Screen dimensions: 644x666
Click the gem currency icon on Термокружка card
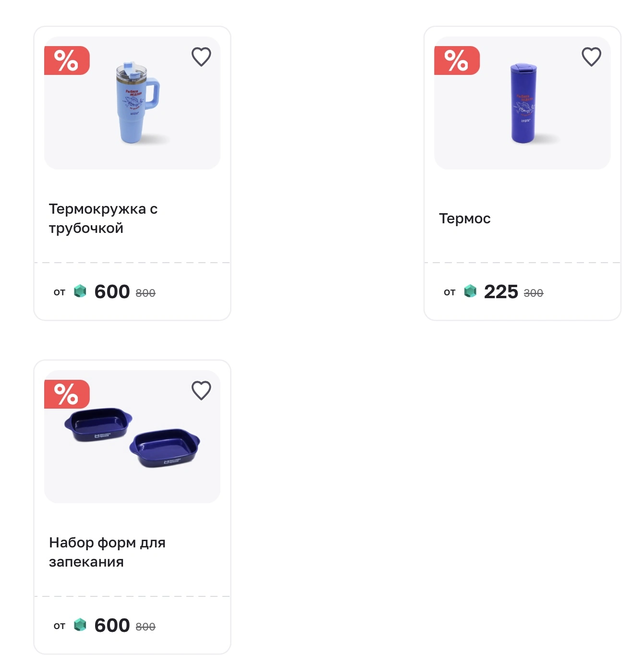tap(80, 291)
